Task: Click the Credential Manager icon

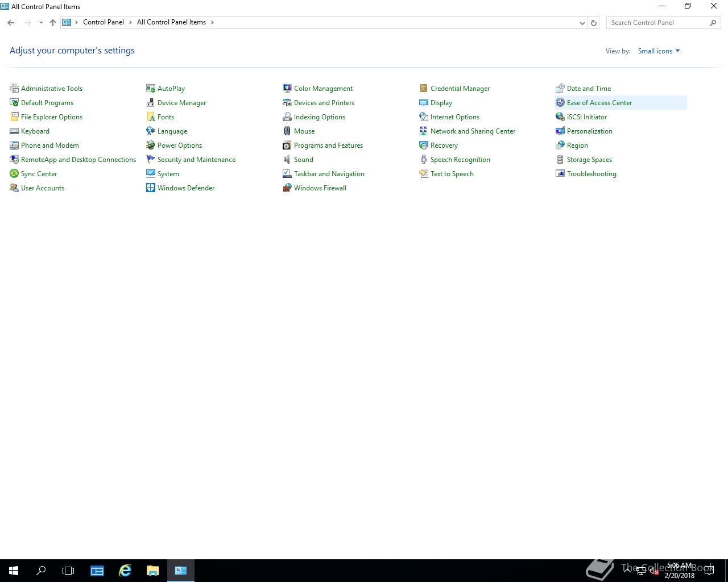Action: 424,88
